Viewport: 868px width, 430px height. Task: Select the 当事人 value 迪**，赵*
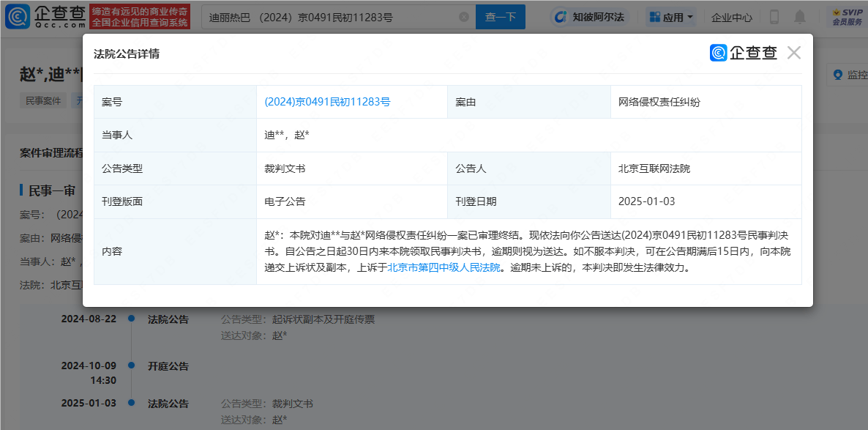click(x=287, y=136)
